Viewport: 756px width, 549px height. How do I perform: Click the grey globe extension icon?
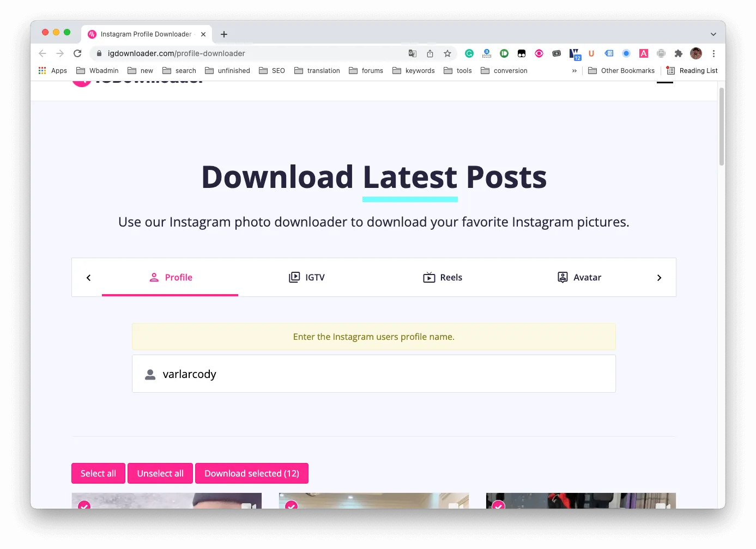point(661,53)
